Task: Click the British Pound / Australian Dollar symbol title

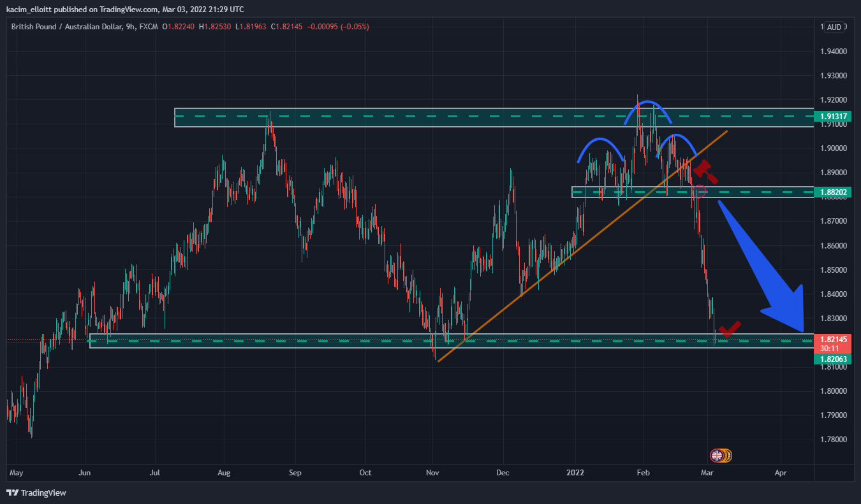Action: coord(67,27)
